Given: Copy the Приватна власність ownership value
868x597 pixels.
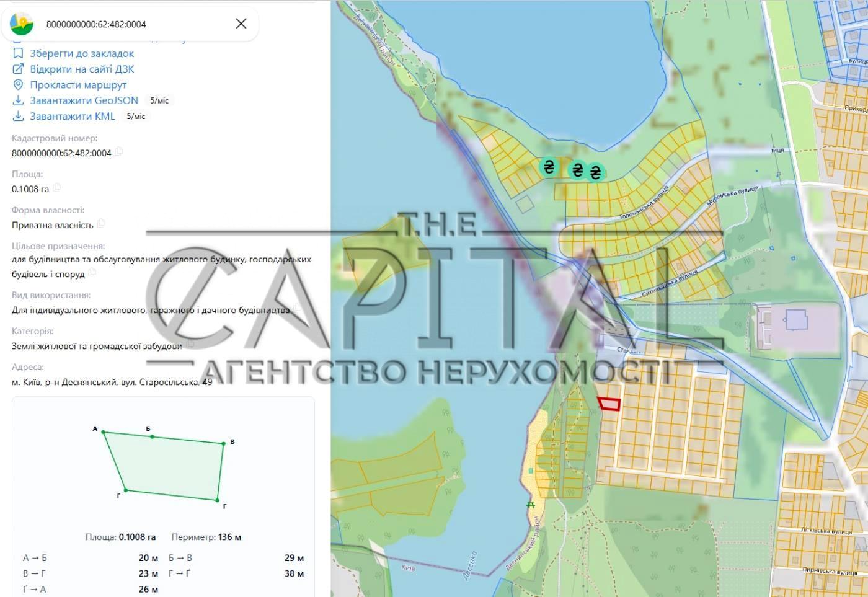Looking at the screenshot, I should (x=101, y=224).
